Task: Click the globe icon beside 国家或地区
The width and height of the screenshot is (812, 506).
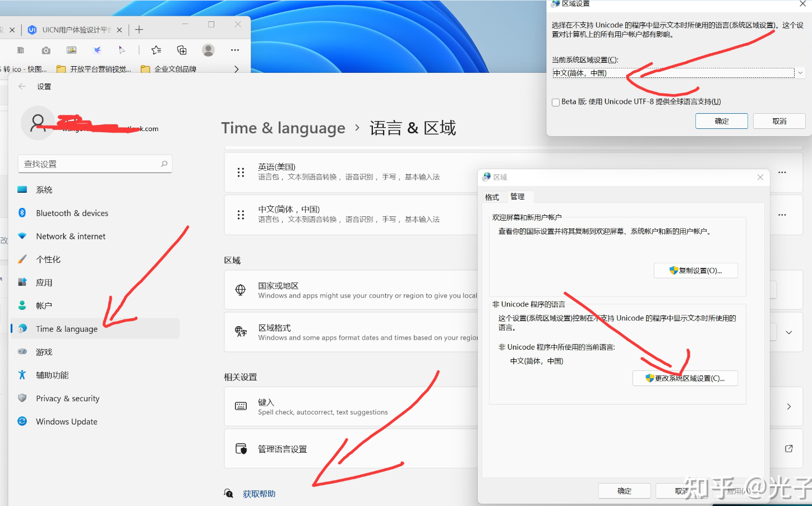Action: [241, 290]
